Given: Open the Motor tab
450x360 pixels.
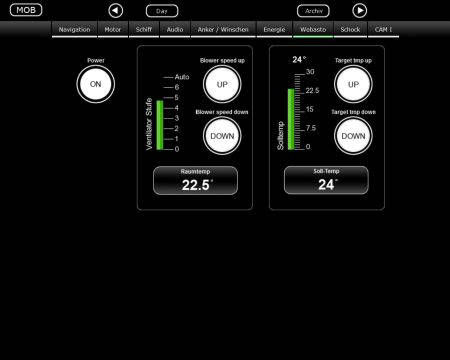Looking at the screenshot, I should pos(113,30).
